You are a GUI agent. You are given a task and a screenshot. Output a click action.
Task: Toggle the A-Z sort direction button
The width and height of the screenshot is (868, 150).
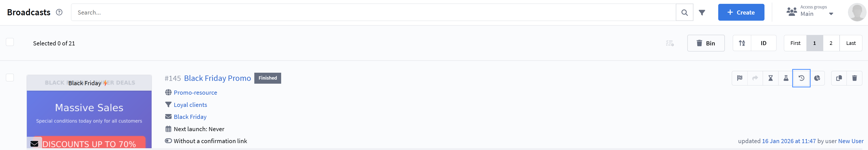(742, 43)
